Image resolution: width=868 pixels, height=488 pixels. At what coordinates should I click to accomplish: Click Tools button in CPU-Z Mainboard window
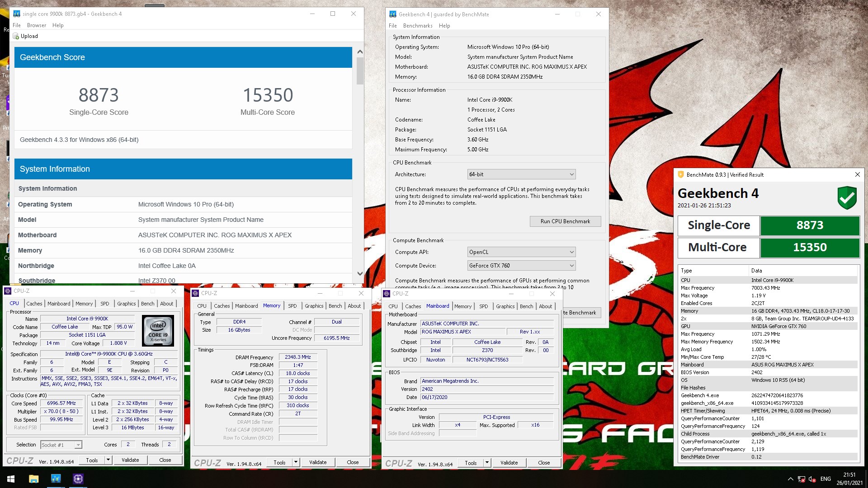pos(471,463)
